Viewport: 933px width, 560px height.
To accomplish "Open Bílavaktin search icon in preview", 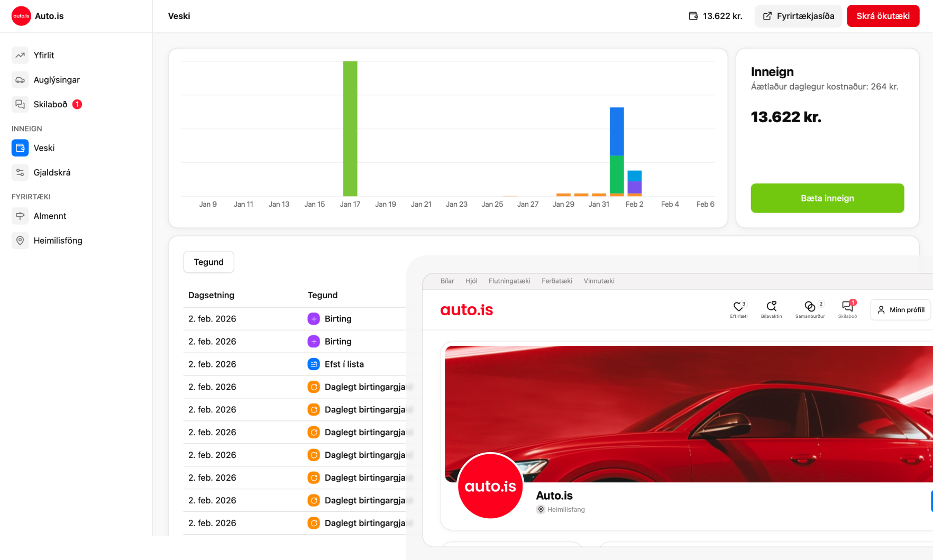I will click(x=771, y=307).
